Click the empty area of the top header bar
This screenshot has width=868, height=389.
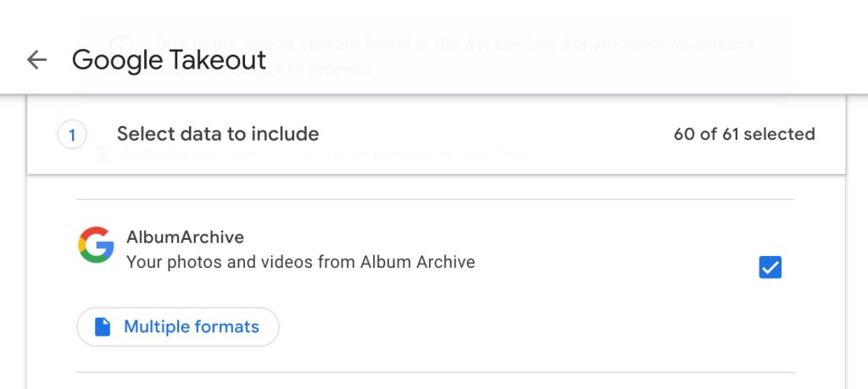click(x=551, y=64)
